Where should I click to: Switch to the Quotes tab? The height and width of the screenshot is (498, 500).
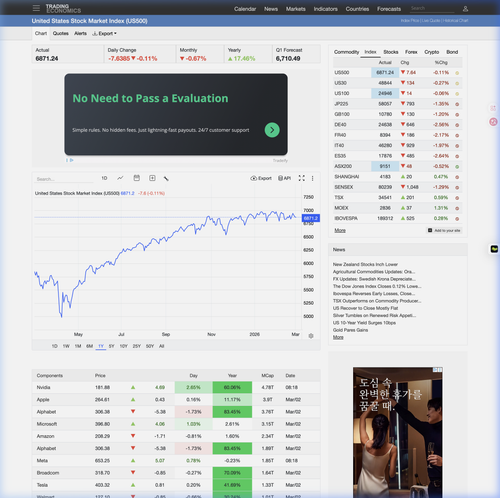(x=61, y=33)
